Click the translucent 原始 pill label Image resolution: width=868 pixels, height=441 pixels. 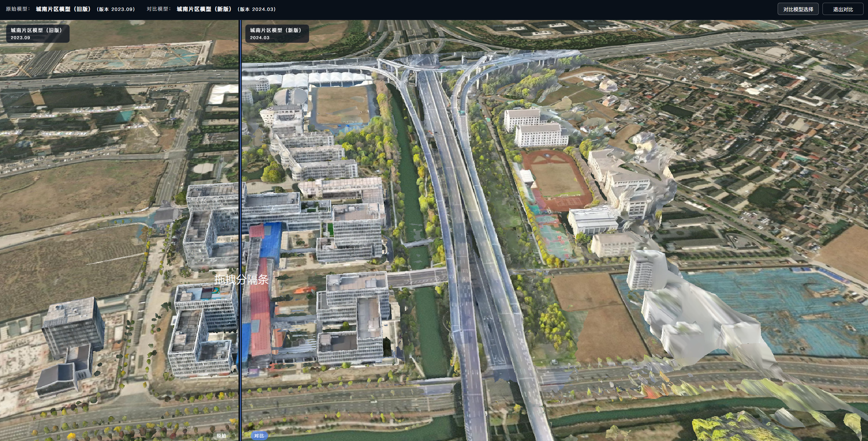coord(221,436)
